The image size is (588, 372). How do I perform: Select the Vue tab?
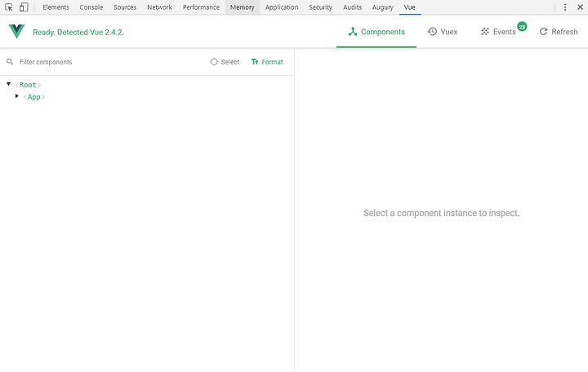409,7
